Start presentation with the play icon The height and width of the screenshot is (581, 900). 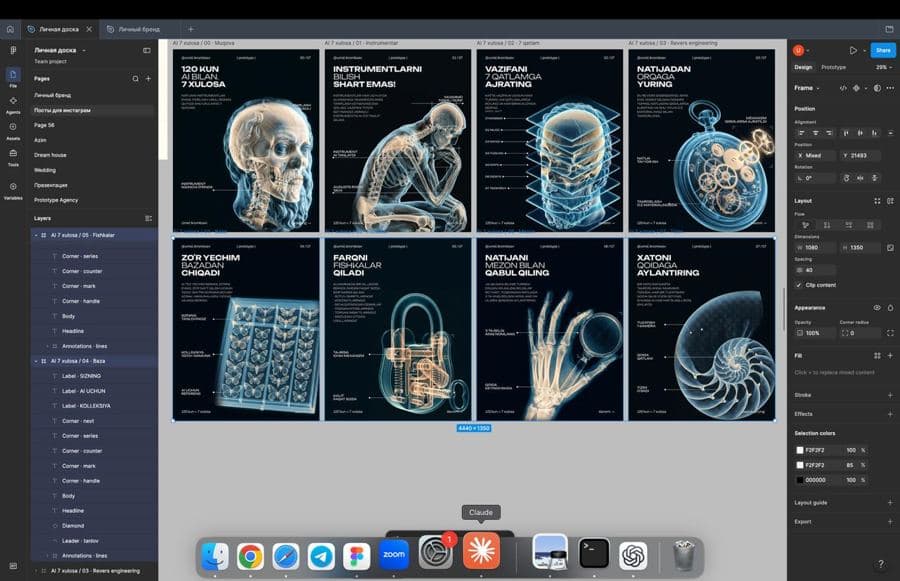[853, 51]
